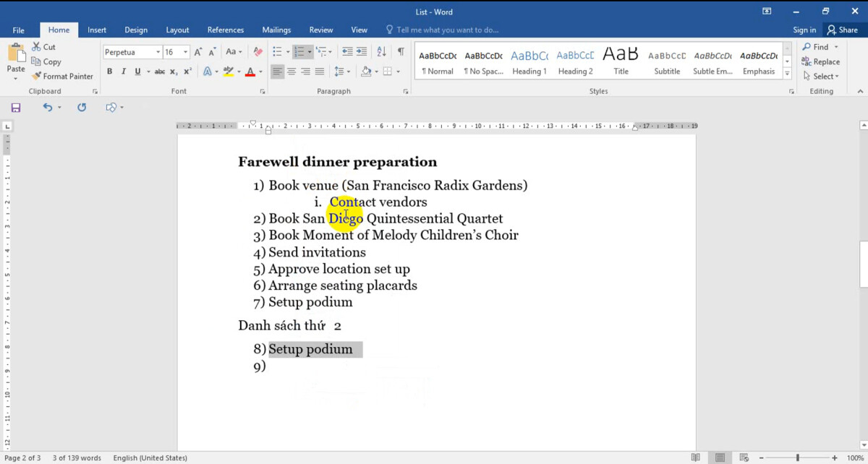Decrease font size with Shrink Font

[x=211, y=52]
